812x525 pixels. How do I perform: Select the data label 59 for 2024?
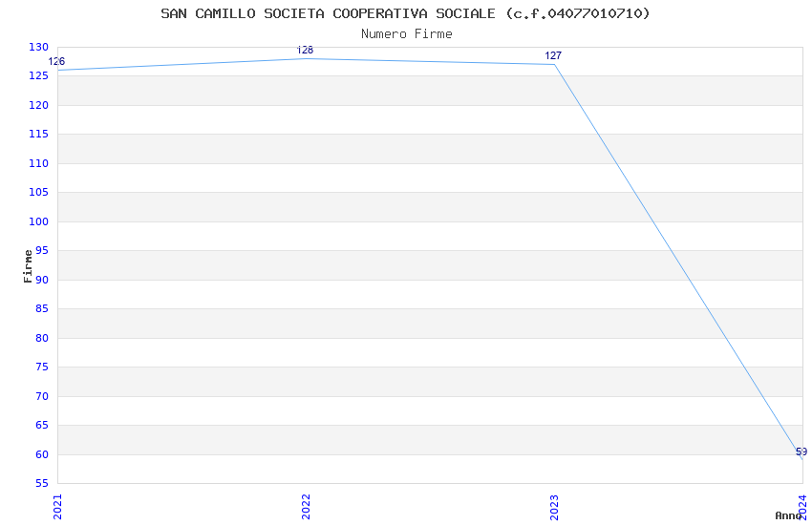coord(801,451)
